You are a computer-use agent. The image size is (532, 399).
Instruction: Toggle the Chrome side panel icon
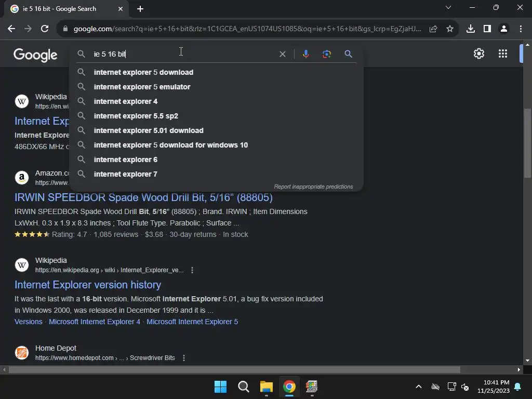[487, 29]
